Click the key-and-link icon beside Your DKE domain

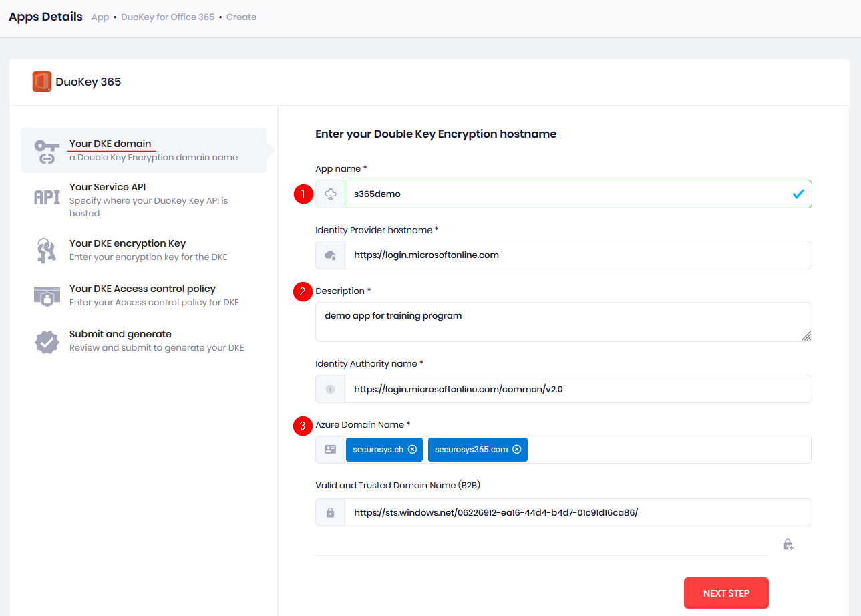pos(47,152)
